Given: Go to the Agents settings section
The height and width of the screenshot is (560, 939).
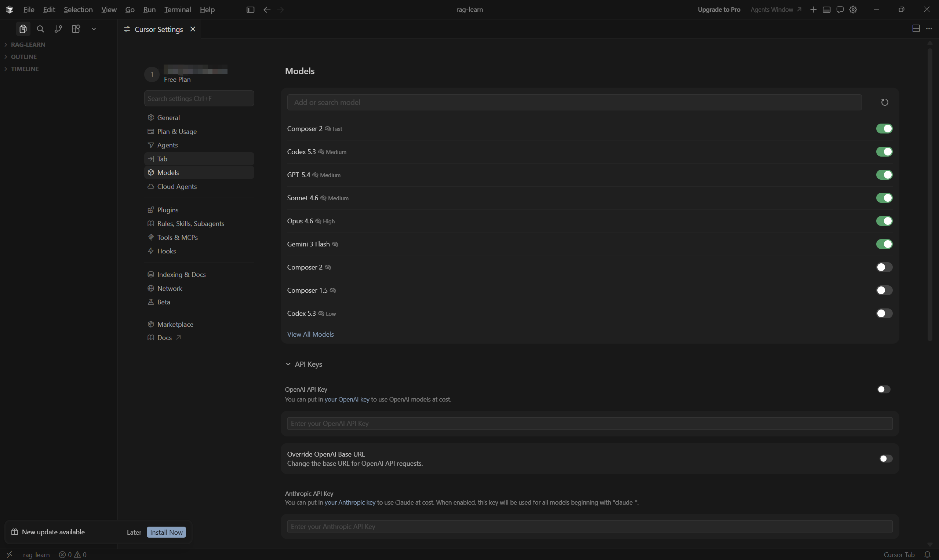Looking at the screenshot, I should [199, 145].
